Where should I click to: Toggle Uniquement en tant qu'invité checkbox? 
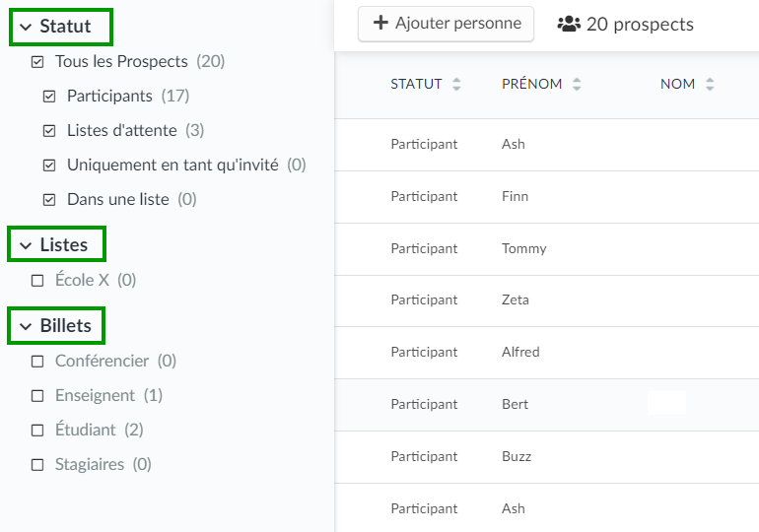[x=49, y=166]
